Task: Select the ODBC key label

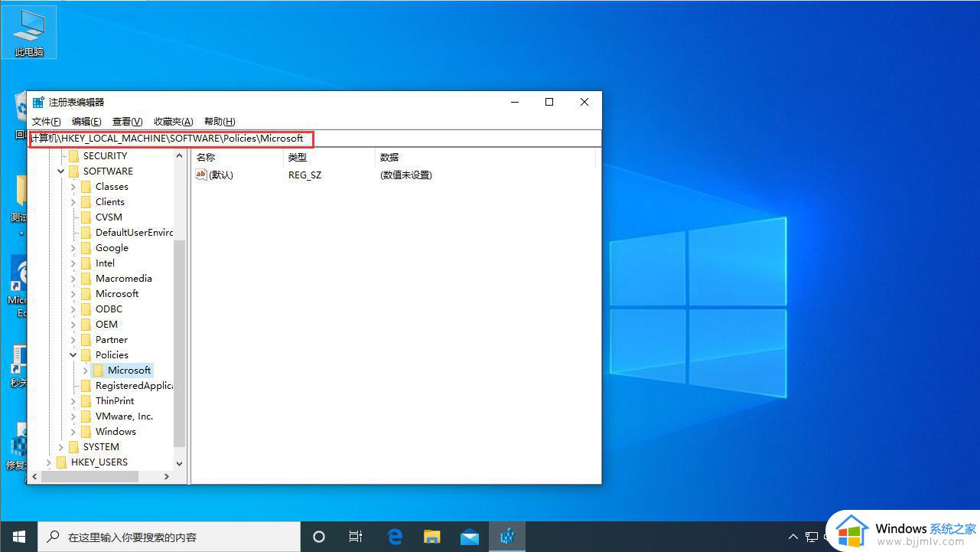Action: coord(109,309)
